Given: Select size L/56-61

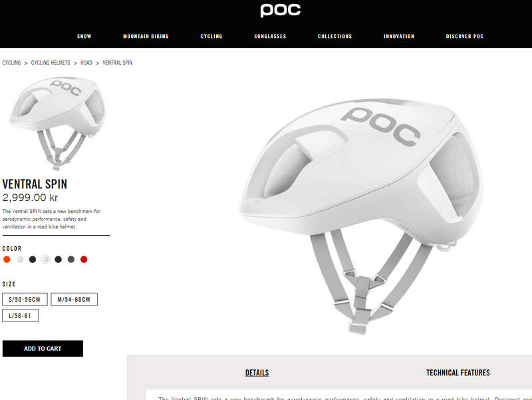Looking at the screenshot, I should pos(21,315).
